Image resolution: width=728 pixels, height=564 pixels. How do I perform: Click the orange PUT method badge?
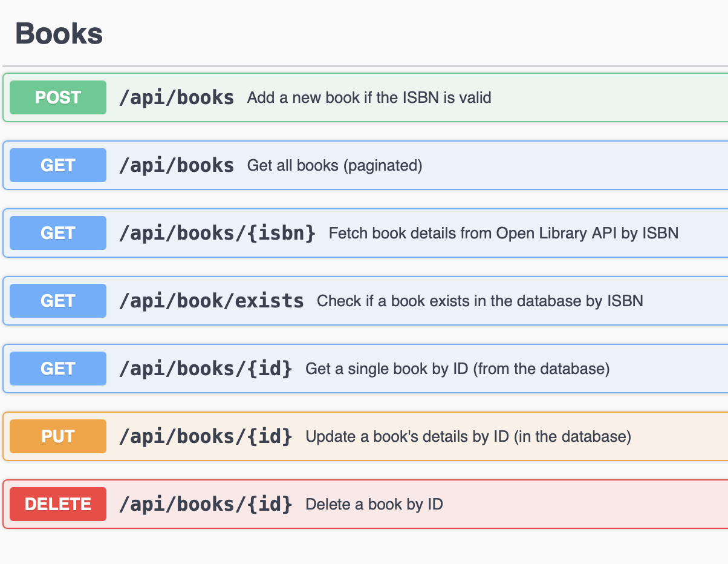58,436
